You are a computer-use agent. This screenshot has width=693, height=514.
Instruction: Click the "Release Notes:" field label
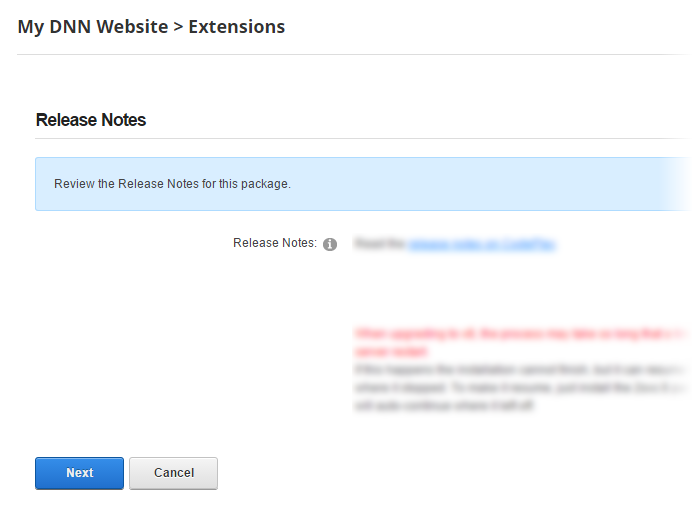tap(275, 243)
